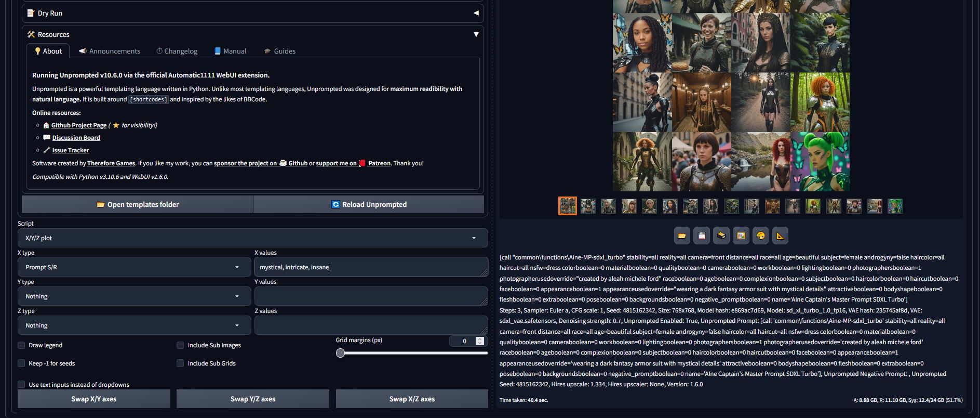Click the 'Running Unprompted v10.6.0' heading
The image size is (980, 418).
[151, 75]
